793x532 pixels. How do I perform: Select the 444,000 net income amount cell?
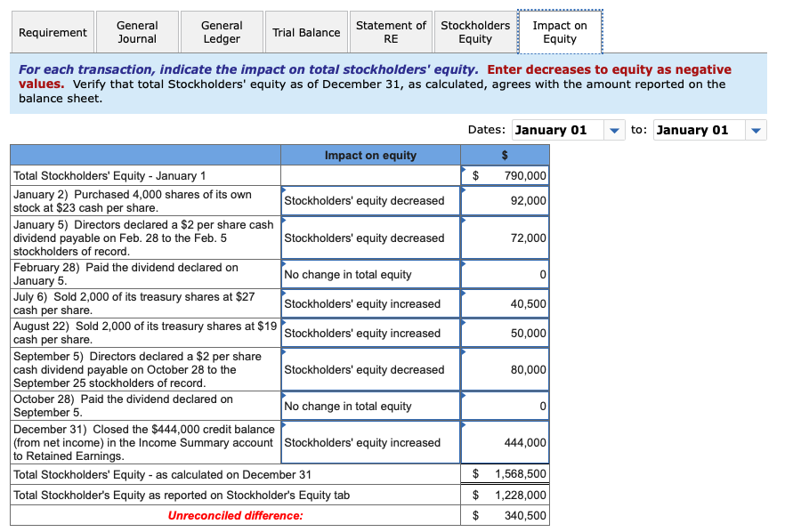tap(504, 441)
